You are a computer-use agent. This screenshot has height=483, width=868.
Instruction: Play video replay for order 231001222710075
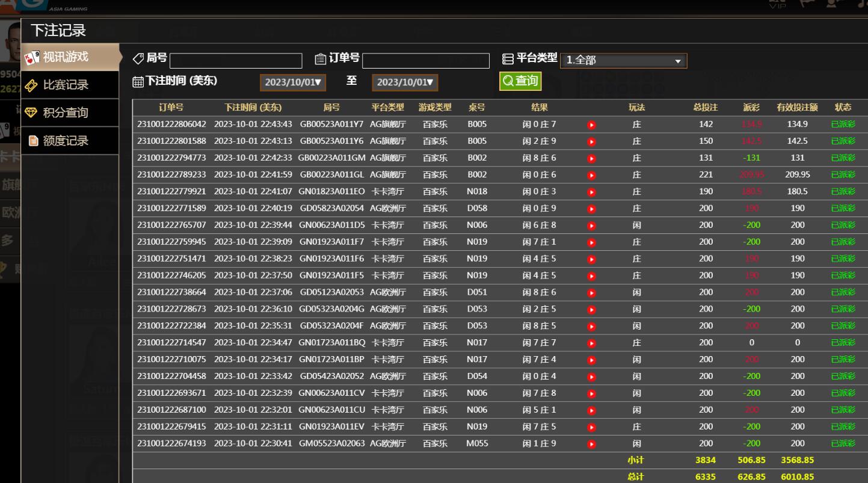[591, 360]
